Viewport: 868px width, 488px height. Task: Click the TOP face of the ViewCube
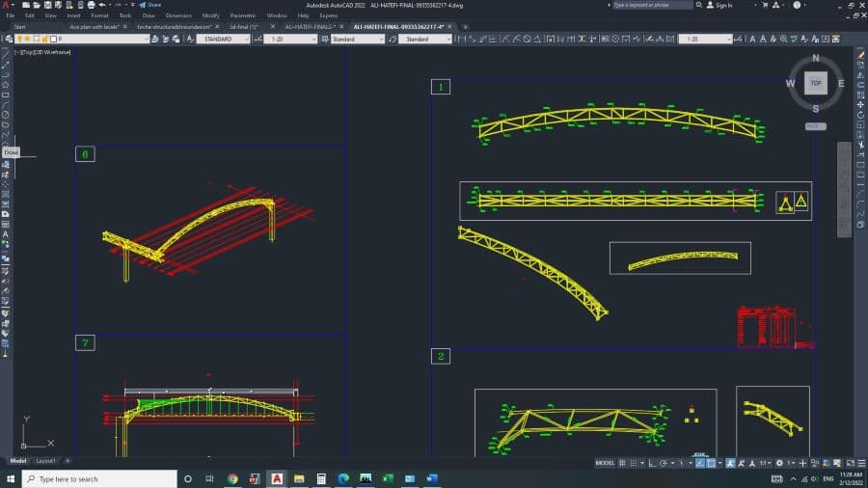coord(815,83)
